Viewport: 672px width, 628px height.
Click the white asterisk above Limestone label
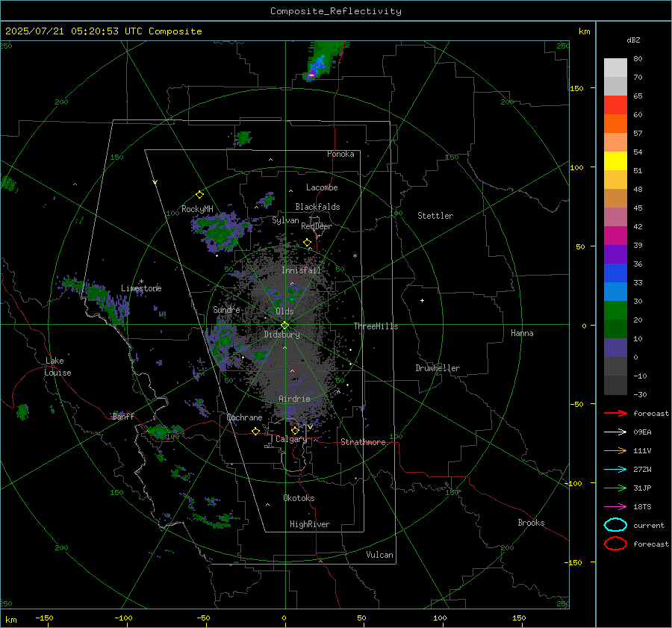pos(141,282)
